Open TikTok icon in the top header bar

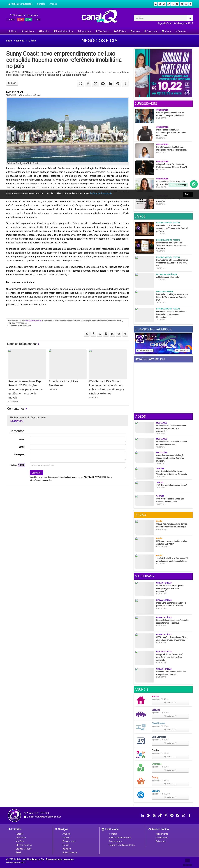(x=169, y=4)
